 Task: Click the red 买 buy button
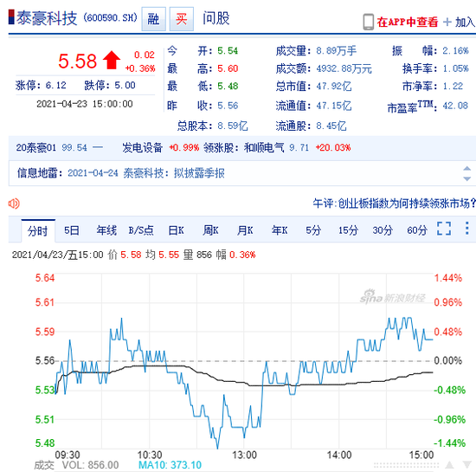click(x=182, y=19)
